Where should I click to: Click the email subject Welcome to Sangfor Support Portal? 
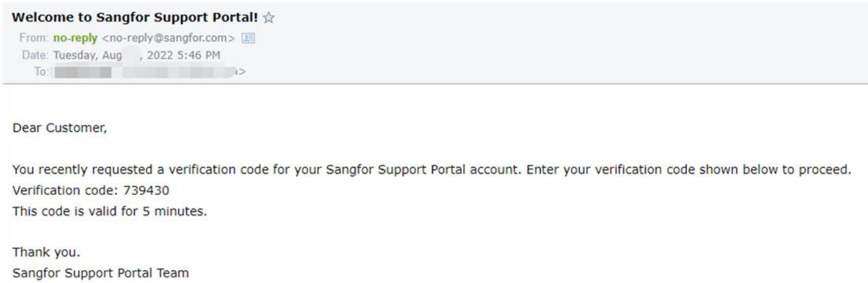coord(136,18)
